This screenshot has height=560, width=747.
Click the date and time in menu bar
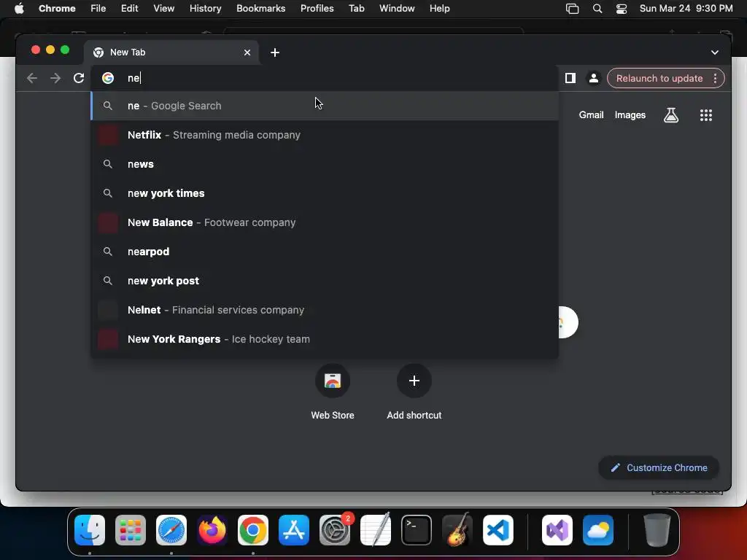click(686, 9)
